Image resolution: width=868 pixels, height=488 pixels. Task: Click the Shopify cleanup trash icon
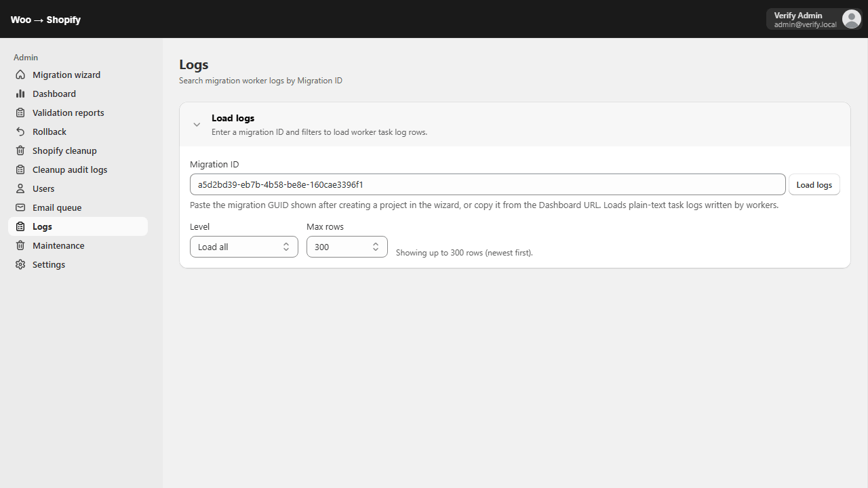(20, 150)
